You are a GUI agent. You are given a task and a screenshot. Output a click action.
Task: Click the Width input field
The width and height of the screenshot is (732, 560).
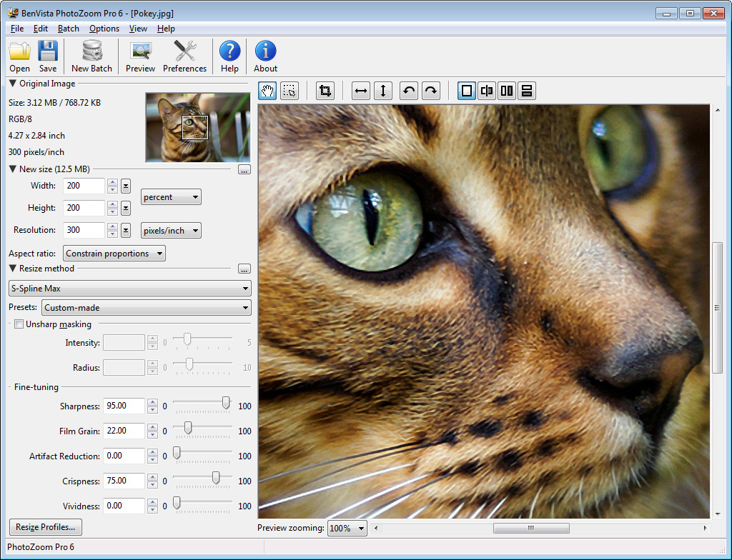83,186
